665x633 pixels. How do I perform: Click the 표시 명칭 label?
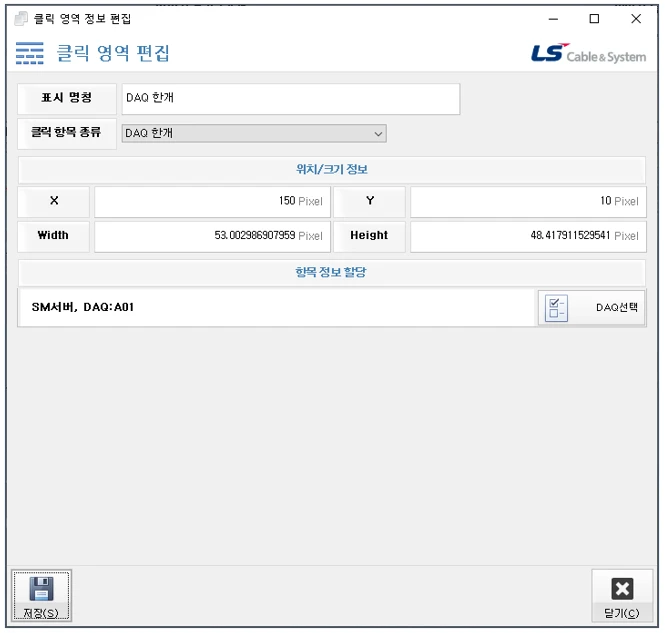(x=67, y=99)
